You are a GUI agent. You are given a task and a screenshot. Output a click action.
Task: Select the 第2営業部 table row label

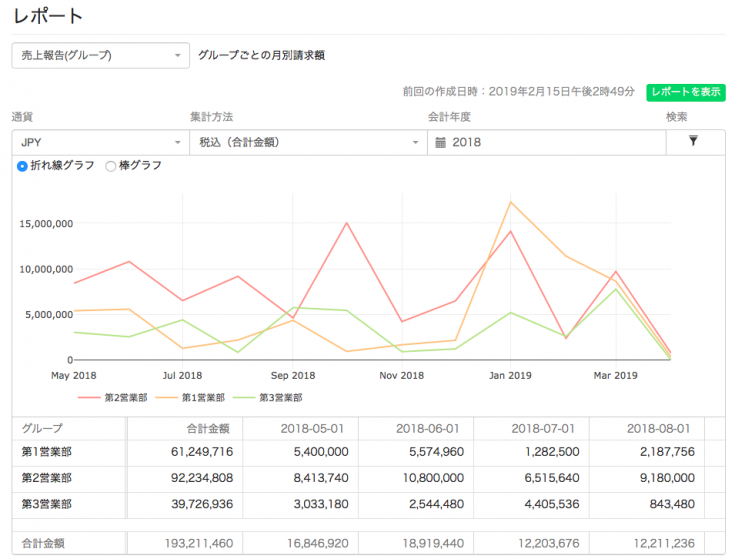pos(46,478)
